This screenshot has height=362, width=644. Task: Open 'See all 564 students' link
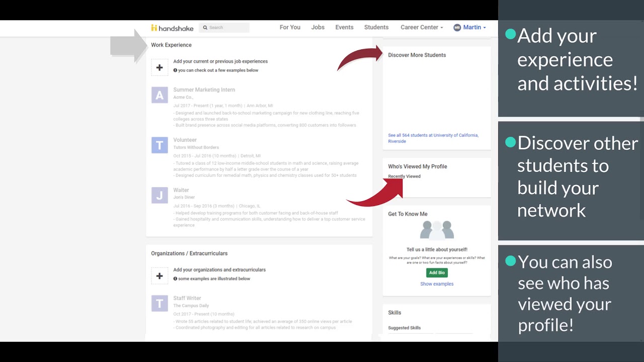coord(433,138)
